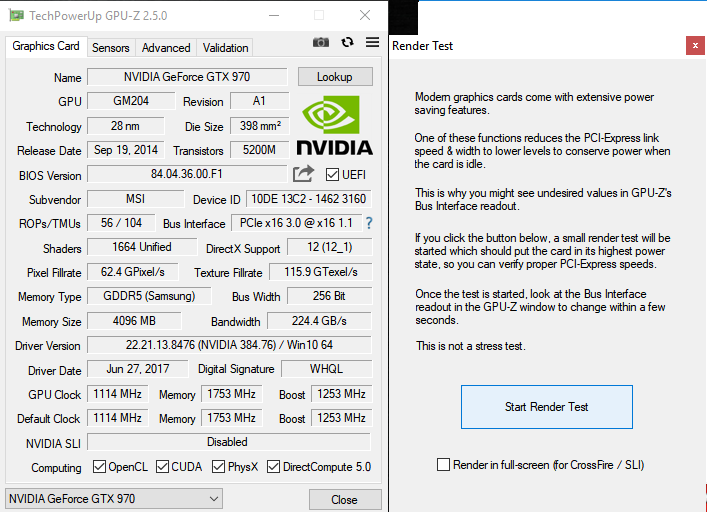Click the GPU field showing GM204
707x512 pixels.
point(131,101)
